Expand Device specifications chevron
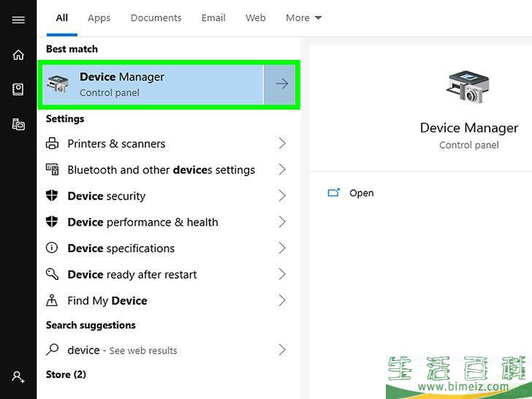Image resolution: width=532 pixels, height=399 pixels. pyautogui.click(x=282, y=248)
